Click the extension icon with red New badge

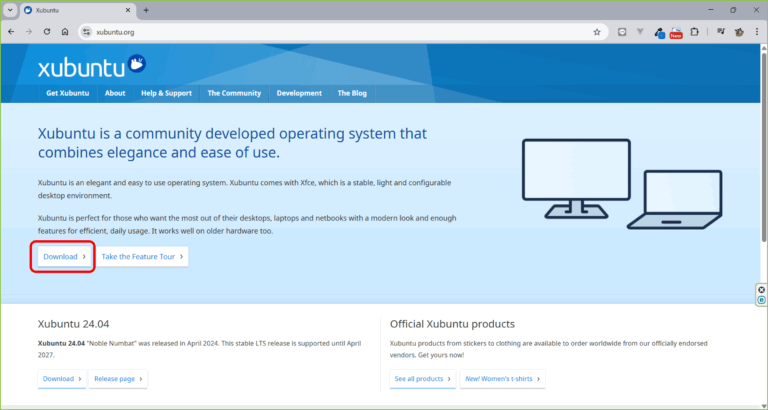[676, 32]
